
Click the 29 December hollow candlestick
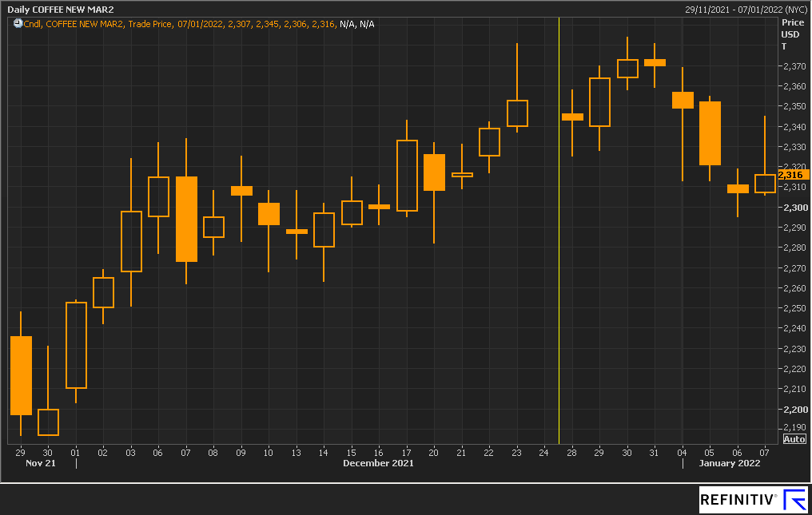point(599,102)
